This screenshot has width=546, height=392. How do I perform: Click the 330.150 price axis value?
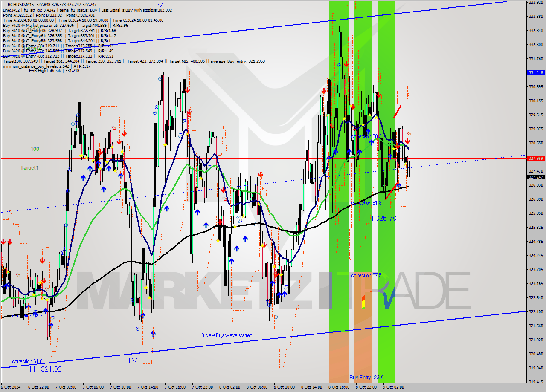[x=536, y=101]
